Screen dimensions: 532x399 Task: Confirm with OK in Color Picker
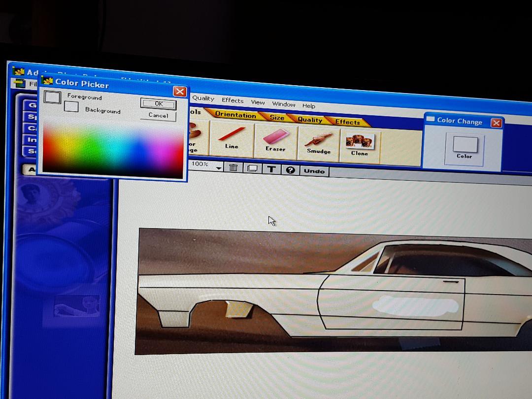coord(159,104)
